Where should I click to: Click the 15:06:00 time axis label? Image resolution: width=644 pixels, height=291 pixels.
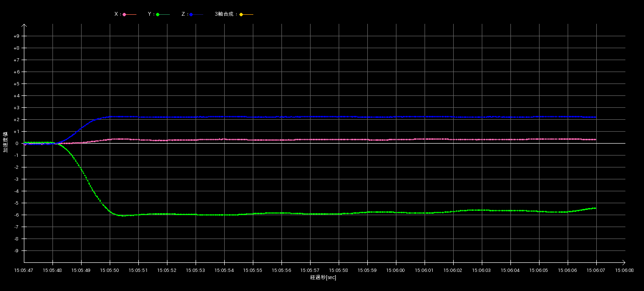396,270
